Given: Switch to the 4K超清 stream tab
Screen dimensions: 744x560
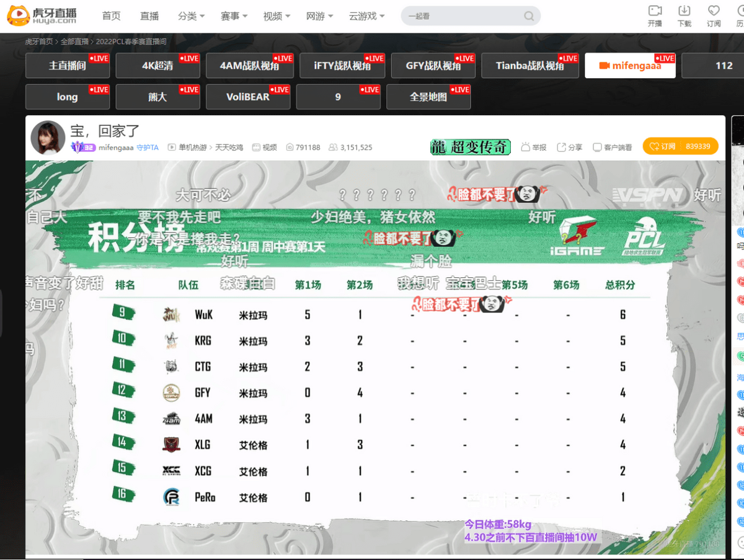Looking at the screenshot, I should [x=157, y=66].
